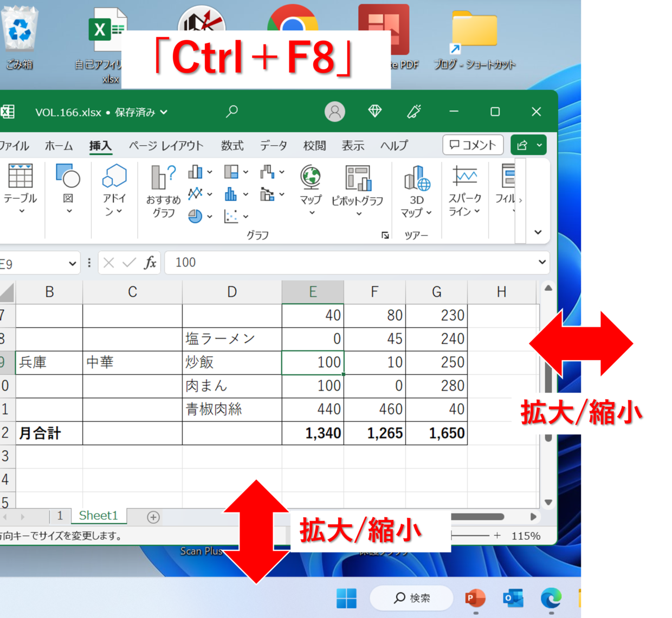Open the ヘルプ tab

click(x=394, y=146)
